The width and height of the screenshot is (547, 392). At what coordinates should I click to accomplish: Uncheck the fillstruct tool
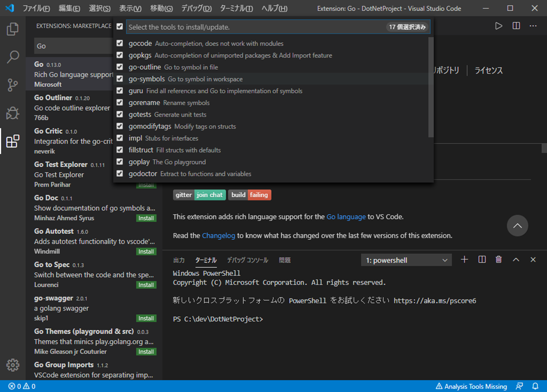click(x=120, y=150)
